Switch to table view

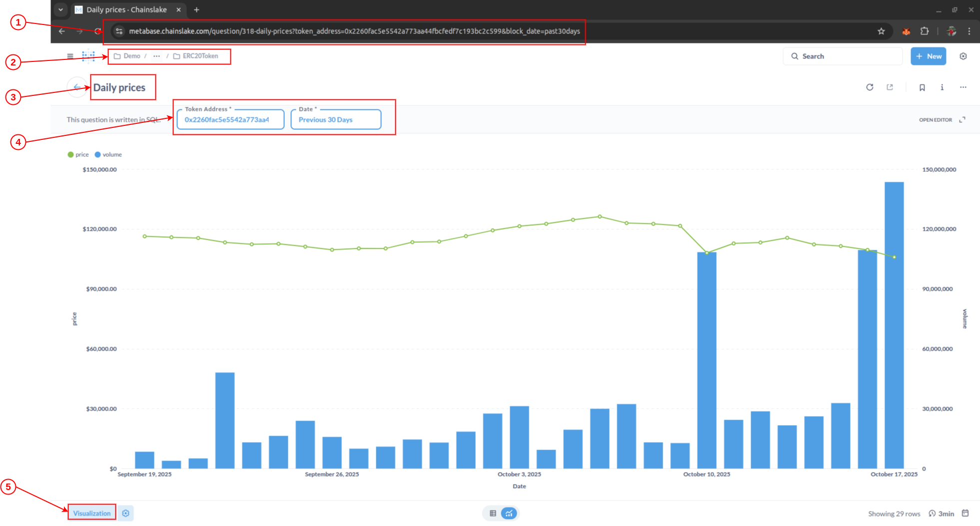(x=493, y=513)
